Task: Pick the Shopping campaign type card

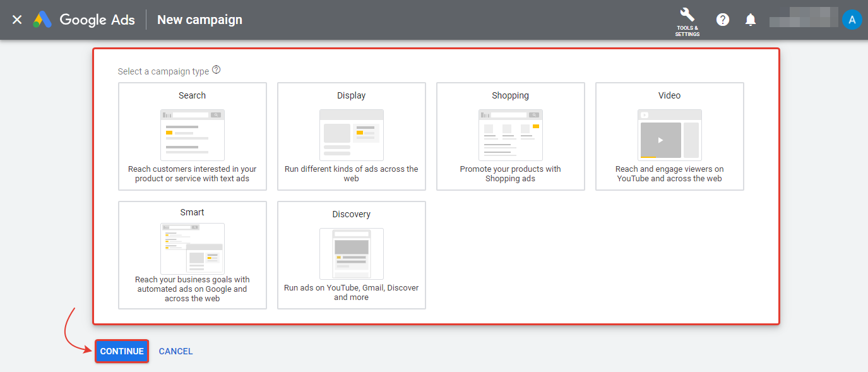Action: coord(511,136)
